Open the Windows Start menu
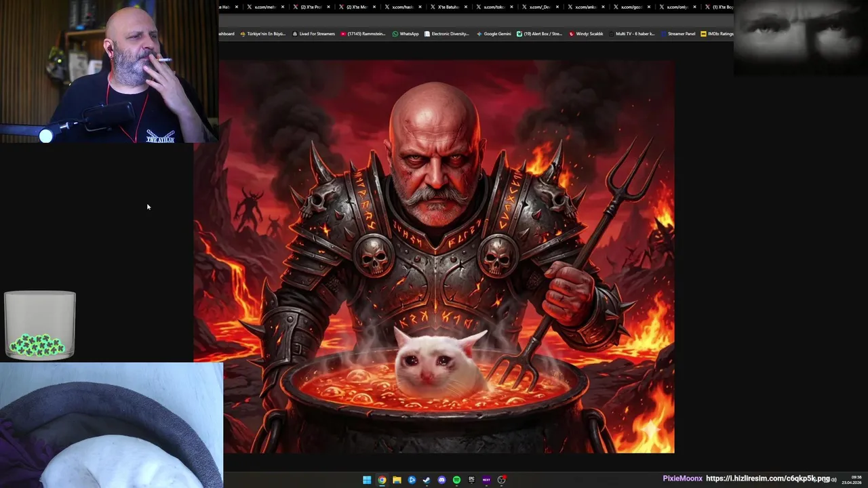868x488 pixels. (x=367, y=480)
